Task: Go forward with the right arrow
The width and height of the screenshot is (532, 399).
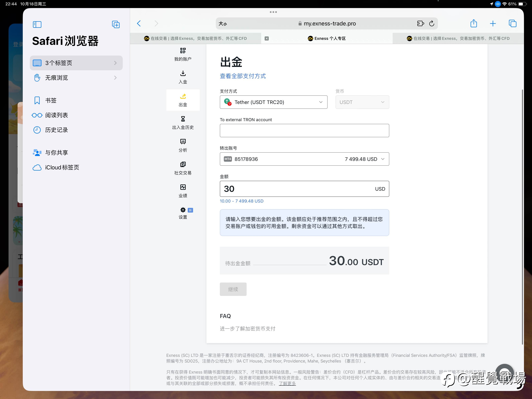Action: point(156,23)
